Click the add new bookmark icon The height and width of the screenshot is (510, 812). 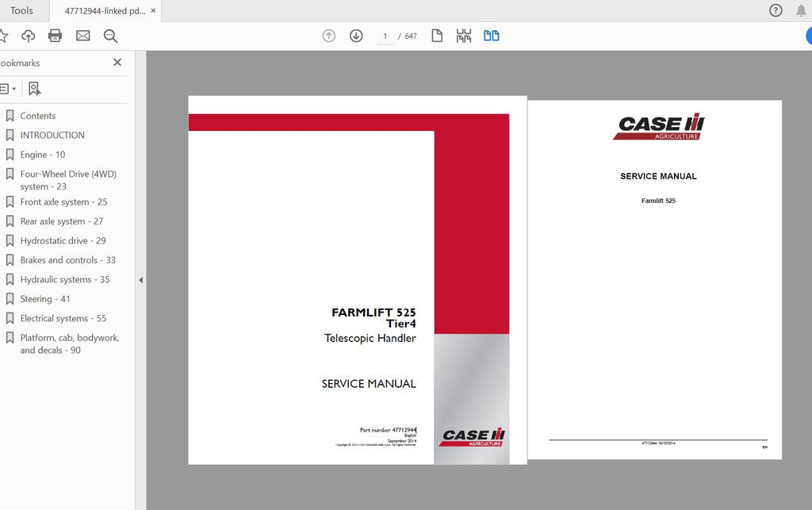click(x=34, y=89)
